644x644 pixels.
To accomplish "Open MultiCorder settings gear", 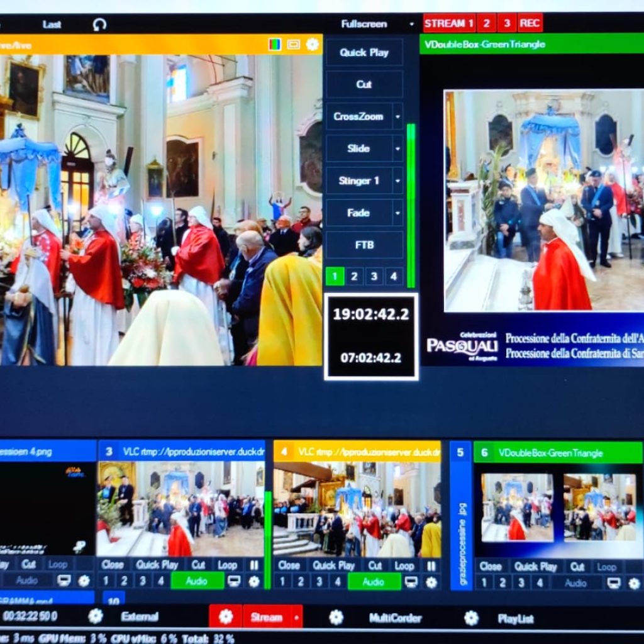I will pyautogui.click(x=336, y=618).
